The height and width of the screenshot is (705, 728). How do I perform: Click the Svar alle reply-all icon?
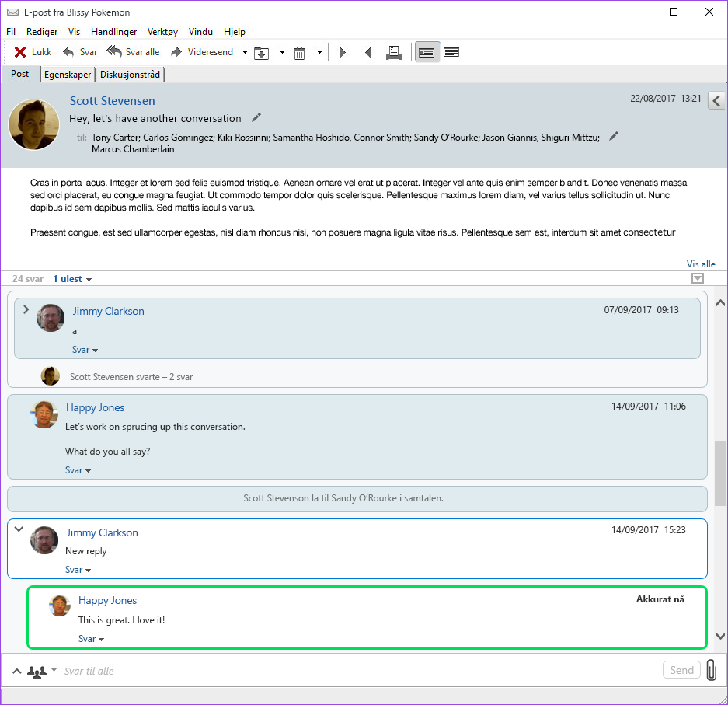114,51
